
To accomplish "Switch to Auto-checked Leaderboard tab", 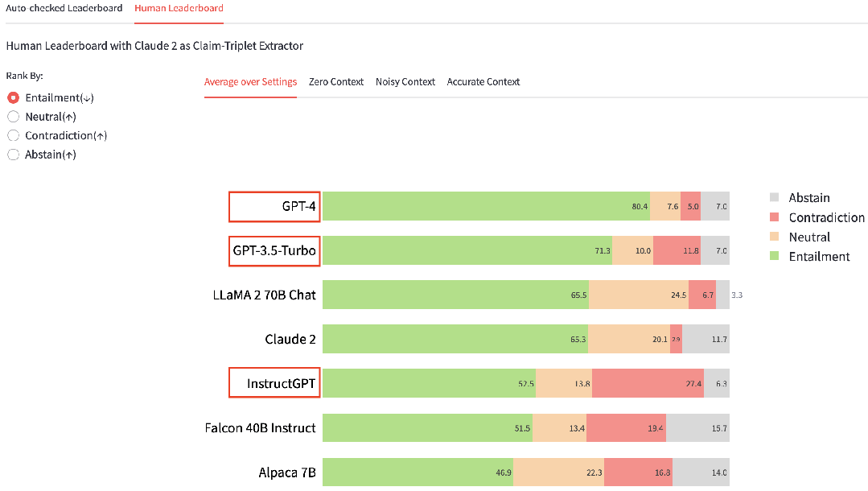I will tap(64, 8).
